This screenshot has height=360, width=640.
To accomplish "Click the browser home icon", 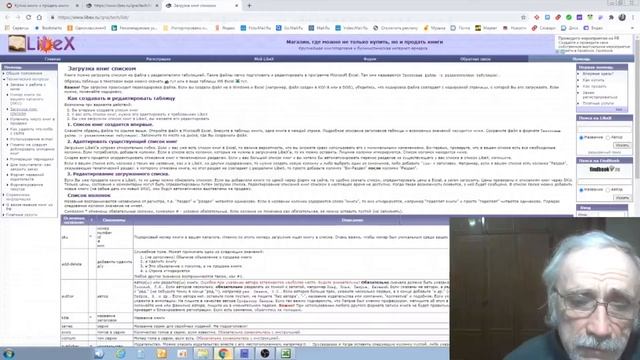I will pyautogui.click(x=39, y=18).
